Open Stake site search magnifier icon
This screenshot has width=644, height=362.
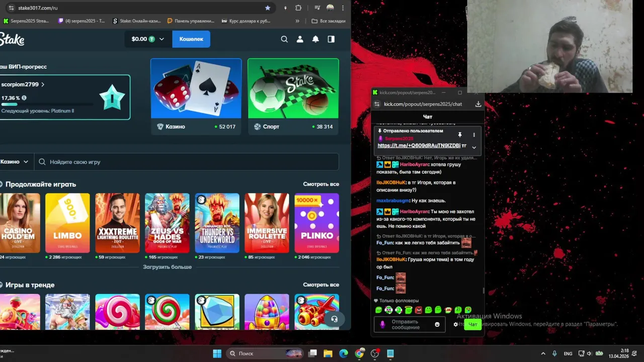pyautogui.click(x=284, y=39)
